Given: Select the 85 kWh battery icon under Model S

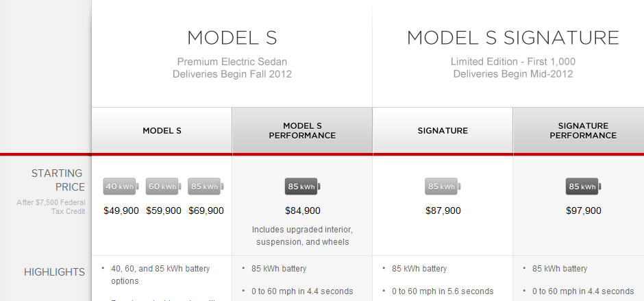Looking at the screenshot, I should click(x=206, y=186).
